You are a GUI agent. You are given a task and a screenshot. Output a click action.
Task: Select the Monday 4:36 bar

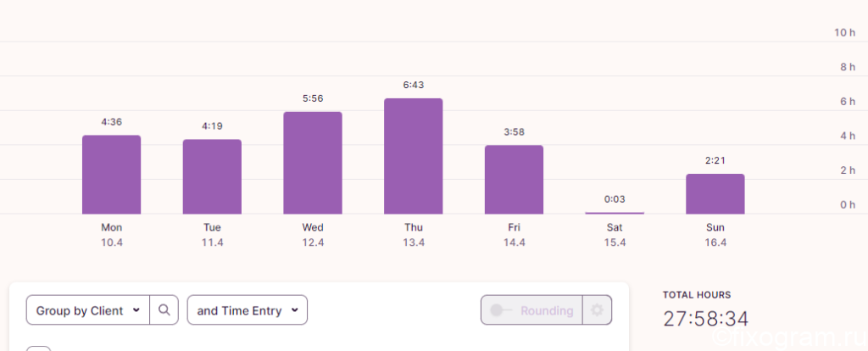pyautogui.click(x=111, y=175)
